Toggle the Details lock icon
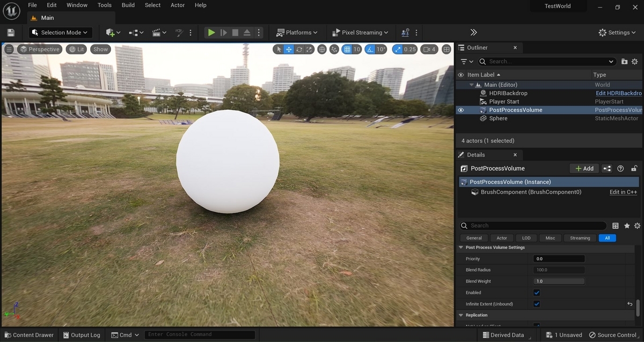 (634, 168)
